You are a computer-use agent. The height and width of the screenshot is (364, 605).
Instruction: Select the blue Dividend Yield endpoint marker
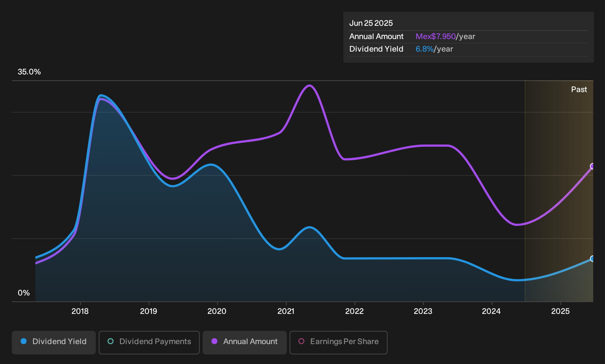pos(592,259)
